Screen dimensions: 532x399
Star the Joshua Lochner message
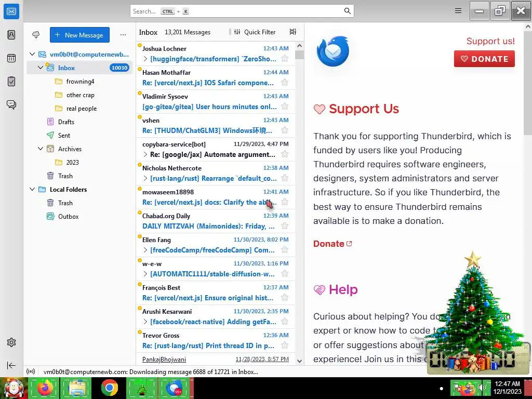pos(285,59)
